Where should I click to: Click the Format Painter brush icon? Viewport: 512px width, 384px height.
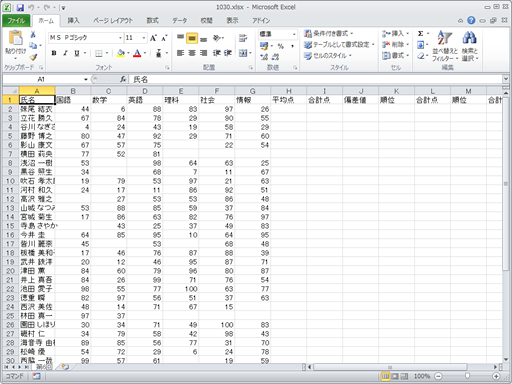33,57
